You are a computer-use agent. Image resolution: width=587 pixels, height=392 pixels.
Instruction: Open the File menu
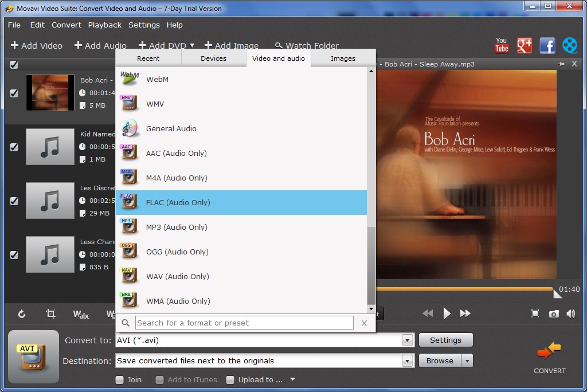[x=14, y=25]
